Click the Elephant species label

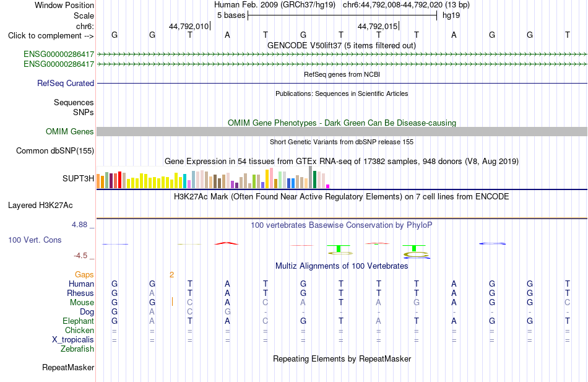pos(79,321)
